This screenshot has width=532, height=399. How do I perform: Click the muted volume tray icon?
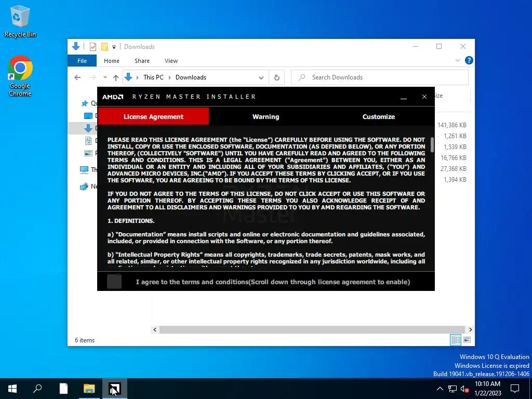click(464, 389)
